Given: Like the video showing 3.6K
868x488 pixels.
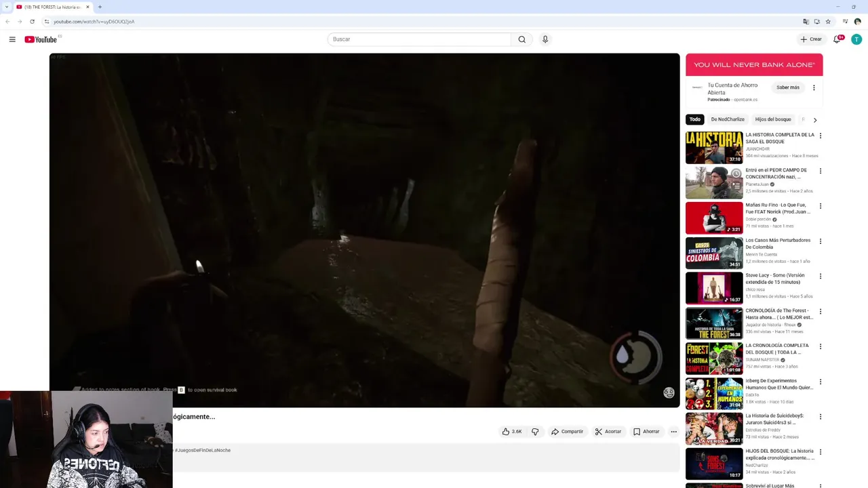Looking at the screenshot, I should [x=512, y=432].
